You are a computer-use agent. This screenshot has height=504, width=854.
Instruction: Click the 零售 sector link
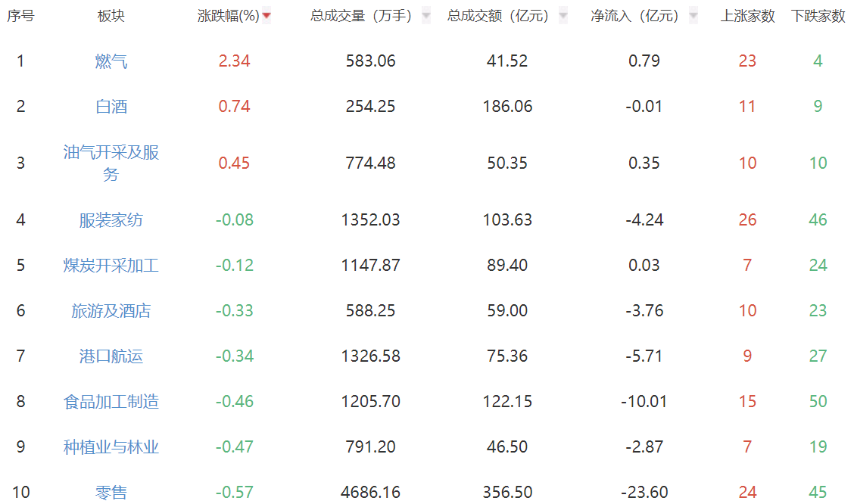(111, 493)
